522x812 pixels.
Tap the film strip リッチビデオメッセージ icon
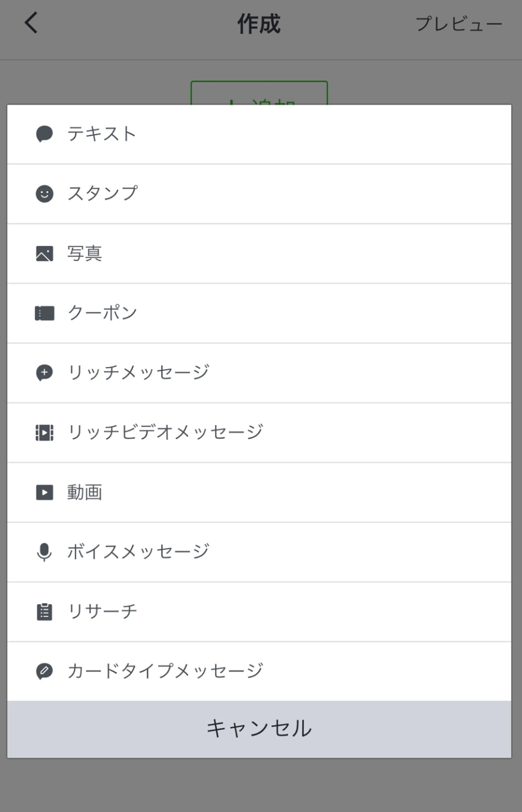(45, 433)
